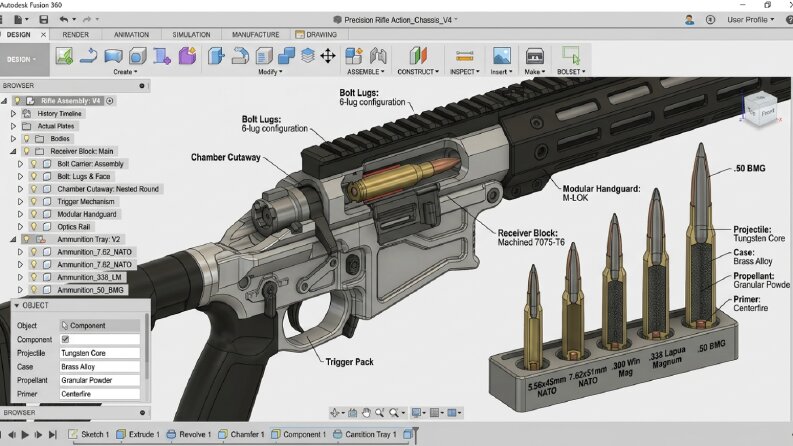
Task: Switch to the DRAWING tab
Action: pos(316,34)
